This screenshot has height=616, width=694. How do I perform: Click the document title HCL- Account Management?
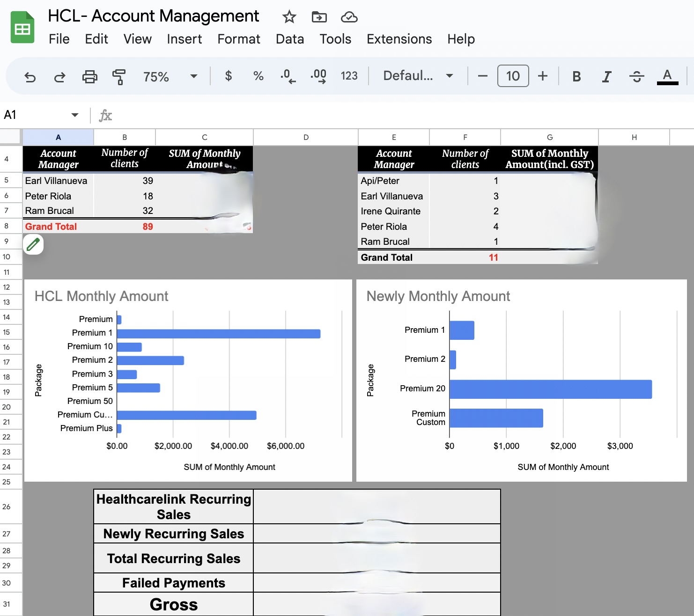[154, 16]
